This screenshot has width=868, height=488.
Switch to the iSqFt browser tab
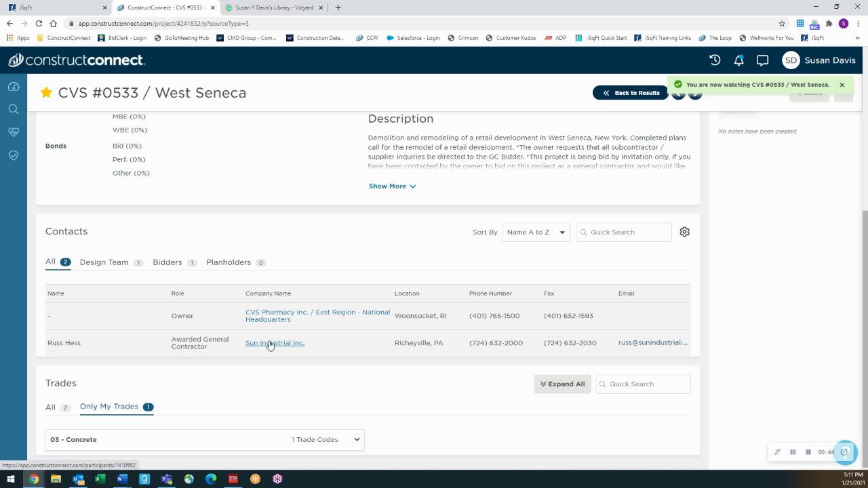pyautogui.click(x=56, y=7)
